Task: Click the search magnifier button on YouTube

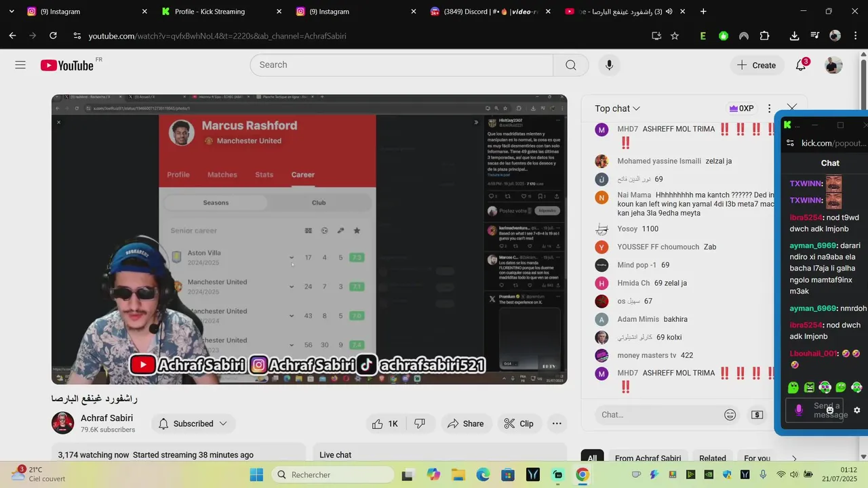Action: [x=571, y=65]
